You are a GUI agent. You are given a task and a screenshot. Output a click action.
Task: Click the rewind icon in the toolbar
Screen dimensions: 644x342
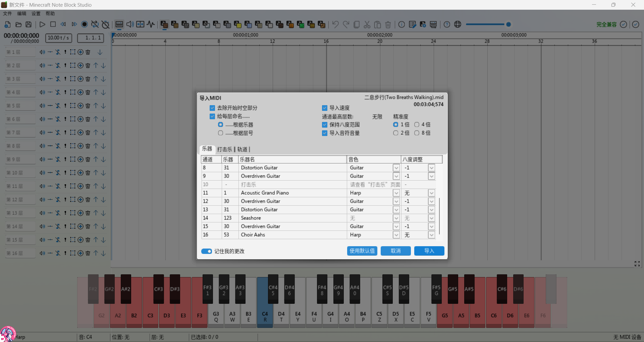[63, 24]
